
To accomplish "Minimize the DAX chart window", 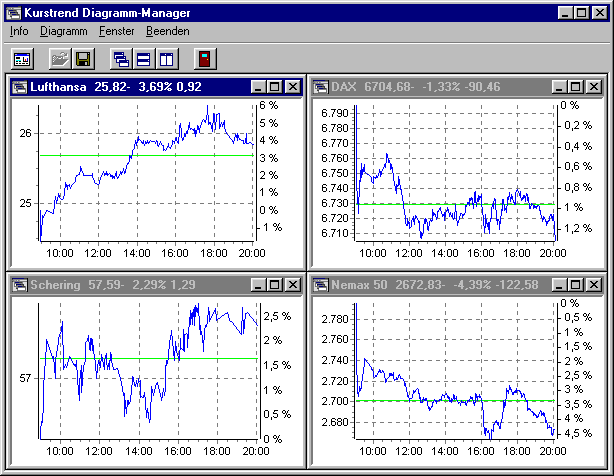I will [559, 87].
